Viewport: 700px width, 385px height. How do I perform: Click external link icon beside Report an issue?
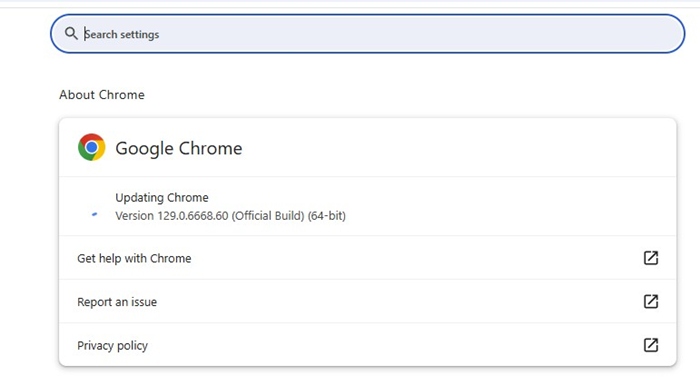point(650,301)
